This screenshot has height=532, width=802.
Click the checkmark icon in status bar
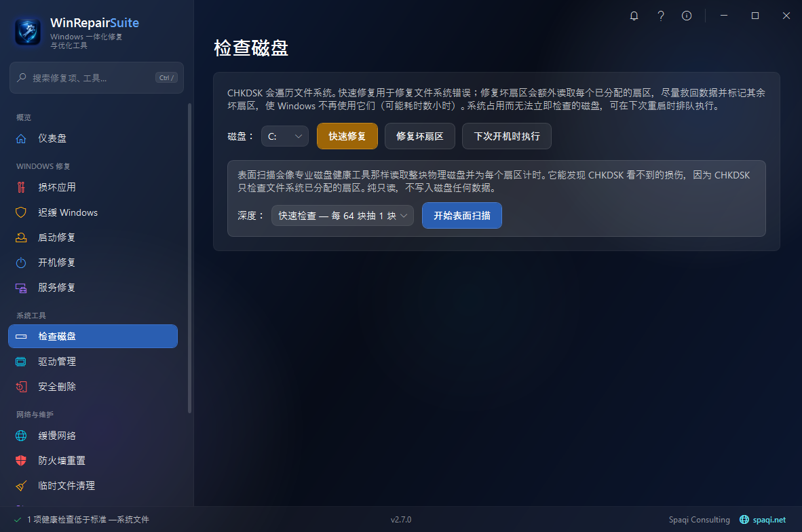point(18,520)
